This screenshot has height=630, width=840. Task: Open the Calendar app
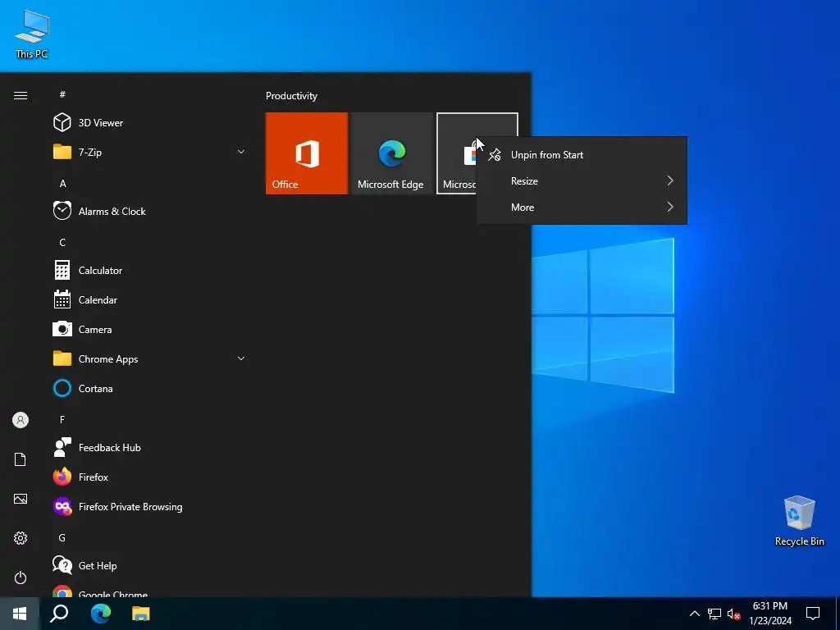tap(150, 300)
